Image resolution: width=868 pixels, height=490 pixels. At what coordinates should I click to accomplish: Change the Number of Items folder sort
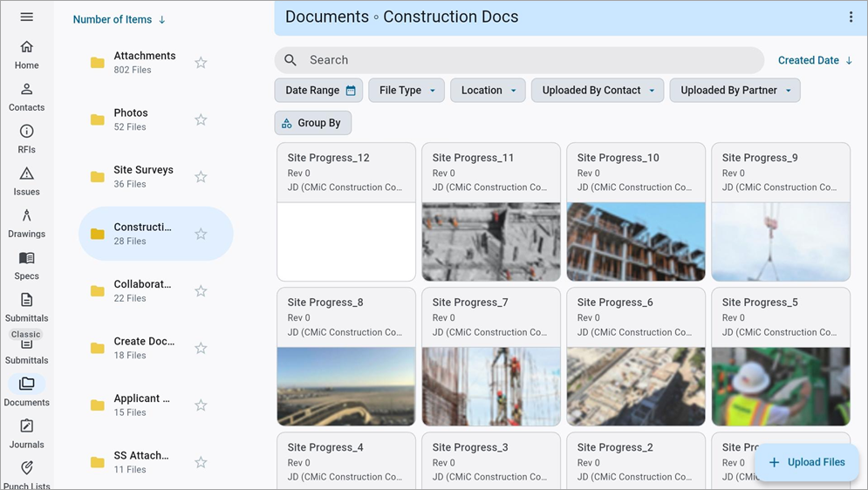pyautogui.click(x=119, y=19)
